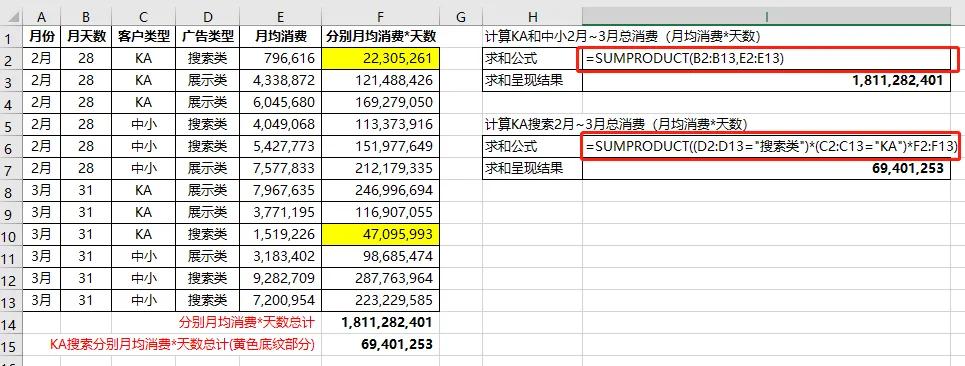Select cell showing 287,763,964

[x=380, y=279]
